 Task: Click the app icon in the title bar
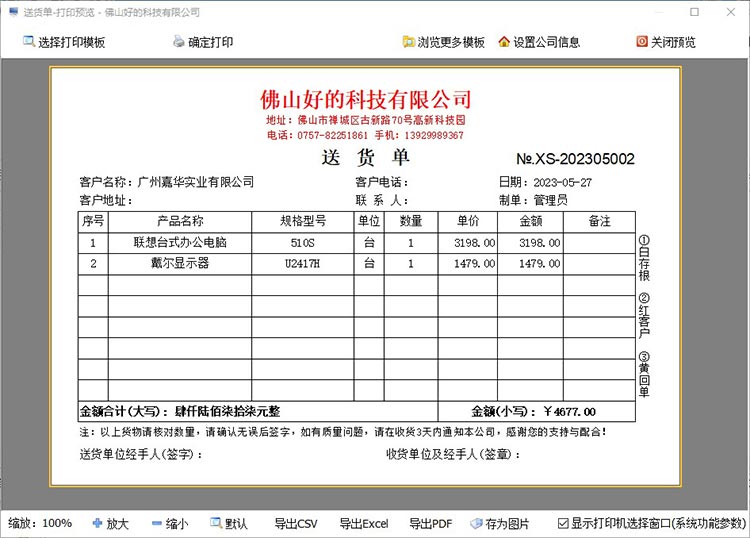click(x=13, y=12)
